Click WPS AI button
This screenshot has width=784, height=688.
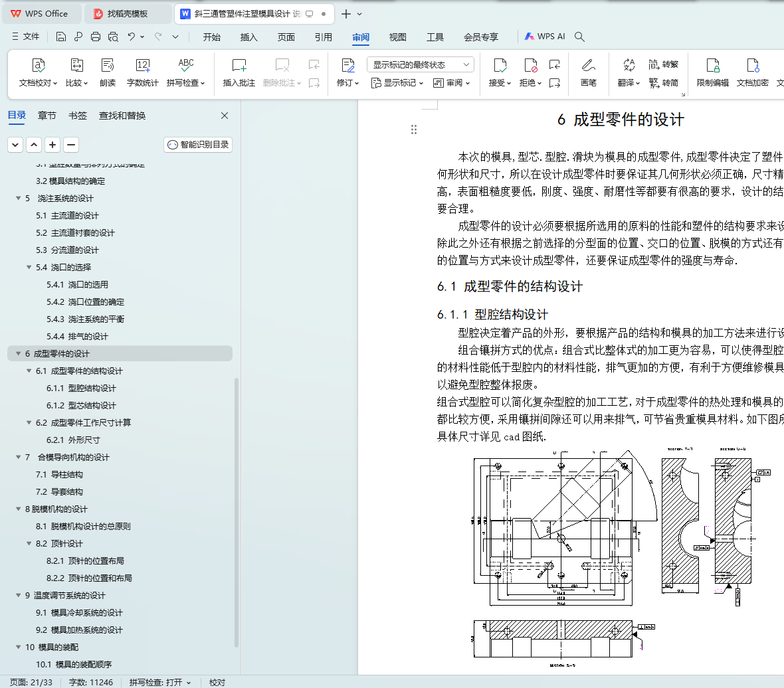pos(545,37)
